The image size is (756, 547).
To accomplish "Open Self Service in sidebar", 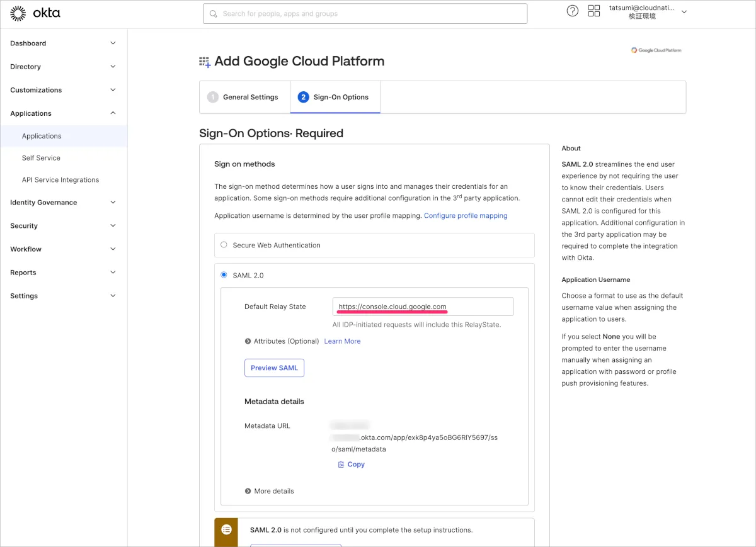I will [x=41, y=158].
